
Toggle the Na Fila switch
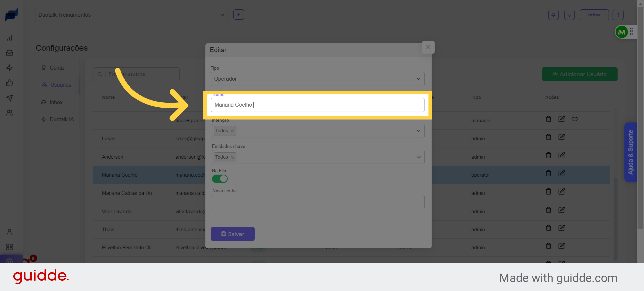[220, 179]
